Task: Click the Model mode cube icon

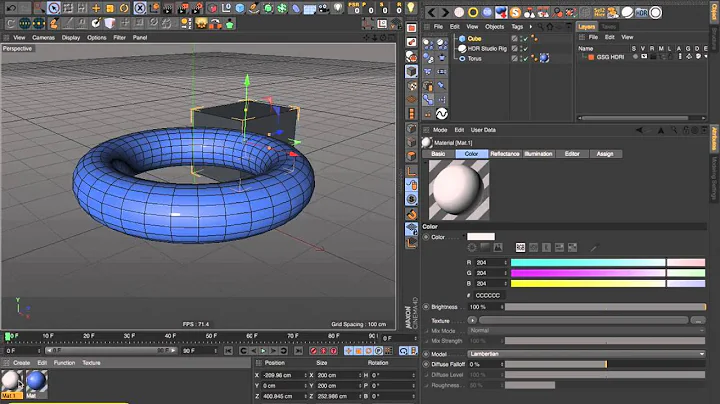Action: click(x=411, y=71)
